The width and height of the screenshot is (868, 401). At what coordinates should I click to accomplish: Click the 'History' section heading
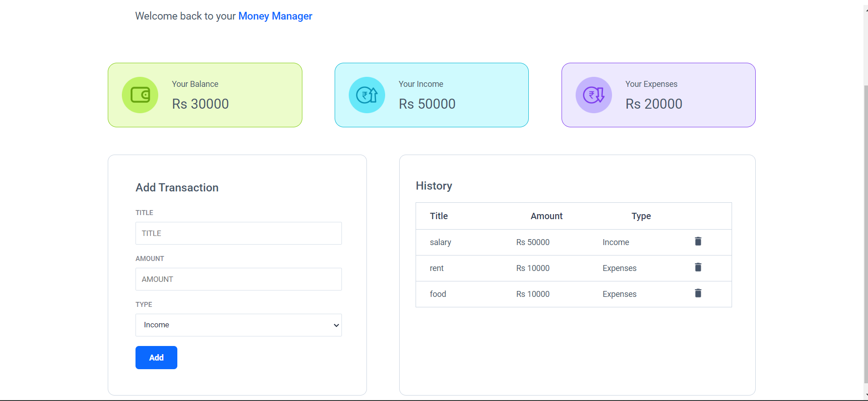coord(434,186)
